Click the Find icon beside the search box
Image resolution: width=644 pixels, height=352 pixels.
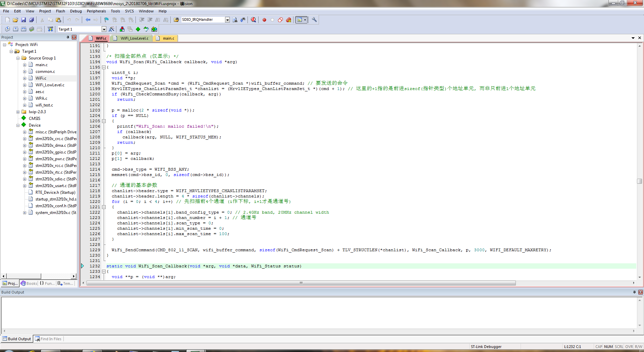pos(235,20)
